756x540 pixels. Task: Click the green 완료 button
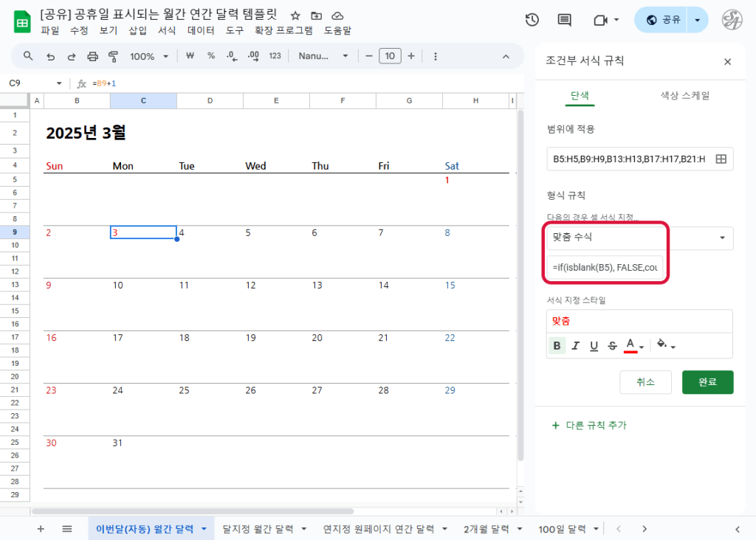click(x=707, y=382)
